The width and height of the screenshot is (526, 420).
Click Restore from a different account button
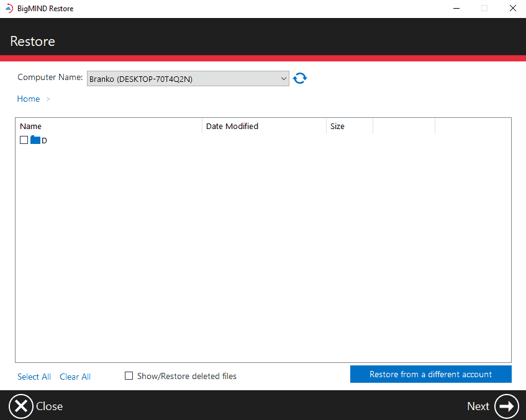(x=431, y=374)
